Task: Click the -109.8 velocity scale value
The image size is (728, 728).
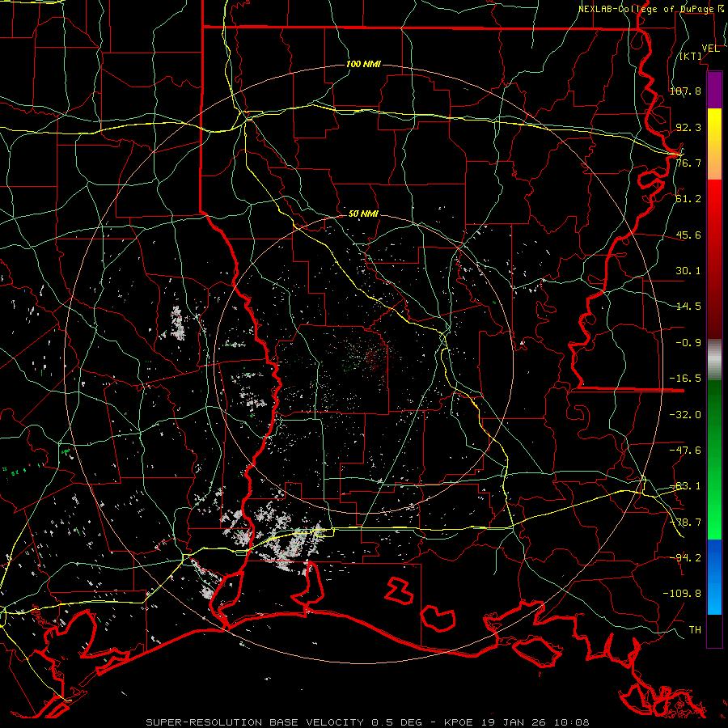Action: [682, 594]
